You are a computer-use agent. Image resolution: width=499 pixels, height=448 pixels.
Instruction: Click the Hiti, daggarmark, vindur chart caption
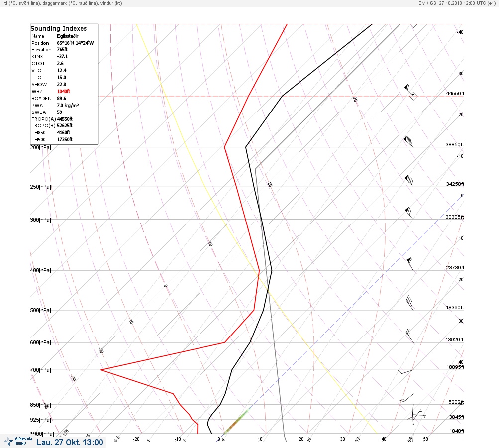[x=61, y=3]
